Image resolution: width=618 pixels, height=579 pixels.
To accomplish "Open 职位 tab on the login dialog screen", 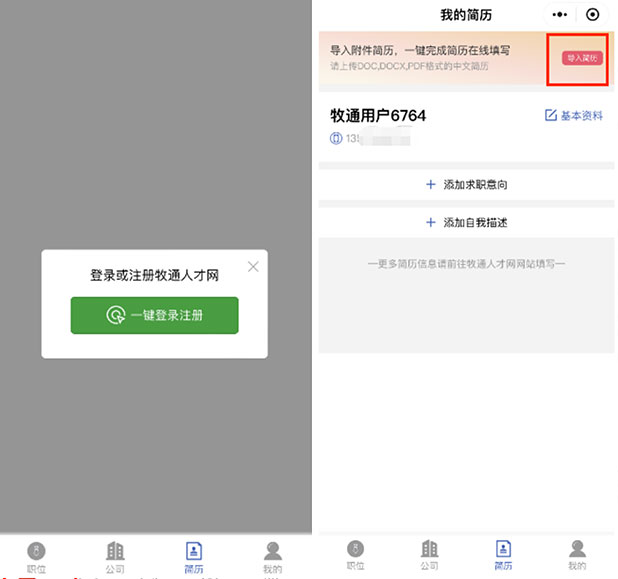I will (x=36, y=556).
